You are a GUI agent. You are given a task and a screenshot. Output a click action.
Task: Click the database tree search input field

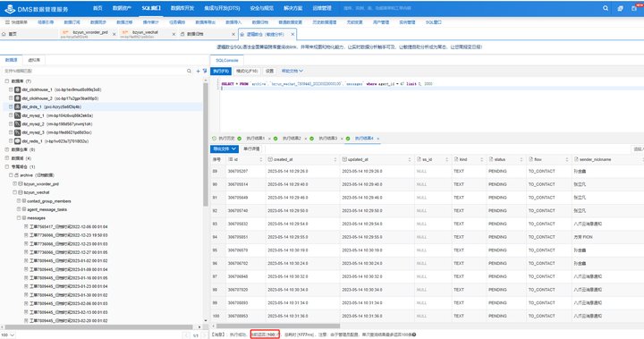click(94, 71)
